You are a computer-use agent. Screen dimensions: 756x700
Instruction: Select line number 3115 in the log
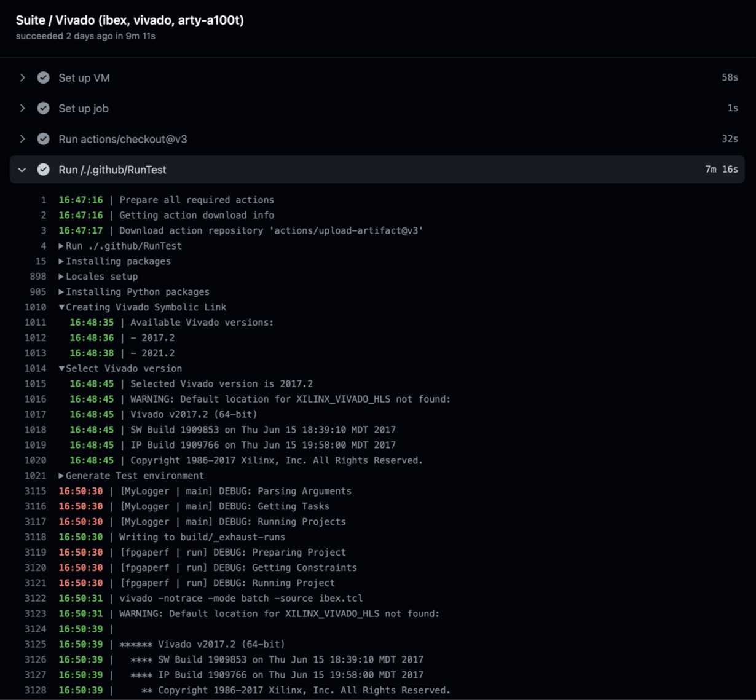click(36, 491)
